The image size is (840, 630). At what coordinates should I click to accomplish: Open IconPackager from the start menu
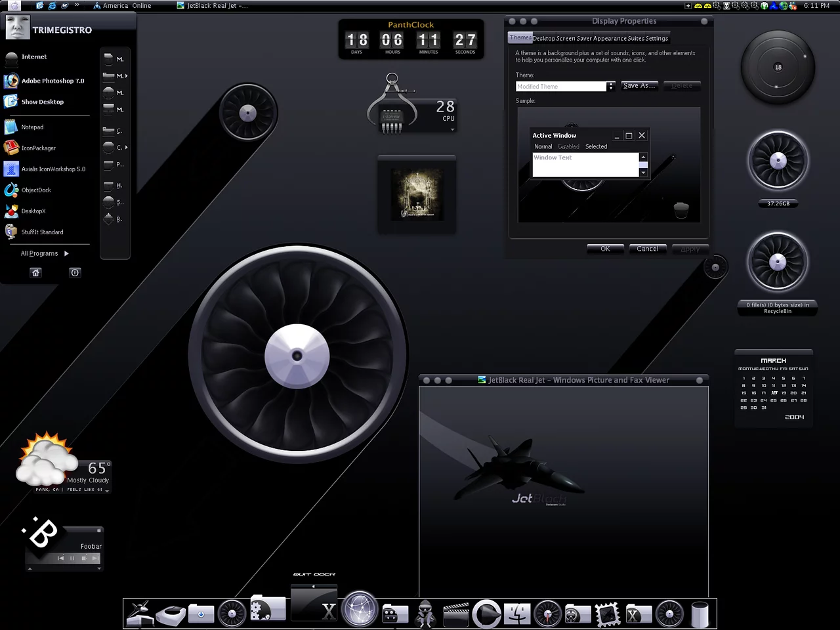38,148
